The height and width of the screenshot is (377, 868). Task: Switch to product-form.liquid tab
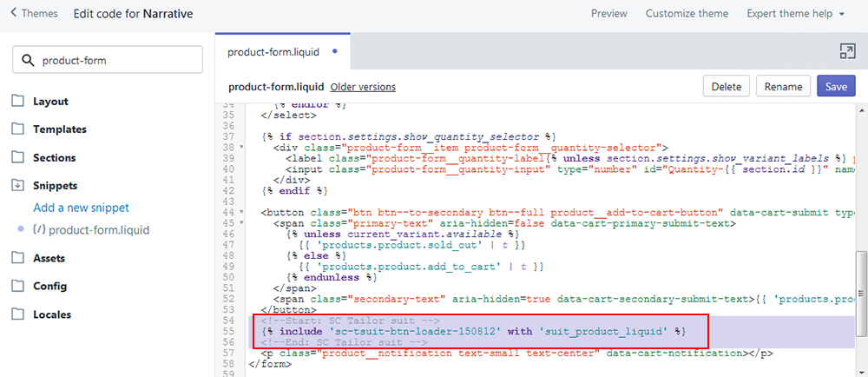(272, 52)
